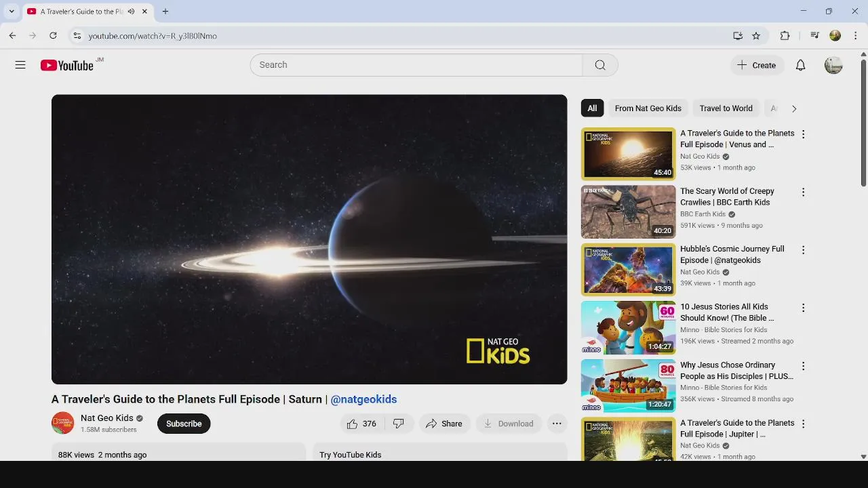Open the YouTube hamburger guide menu
868x488 pixels.
pos(20,65)
